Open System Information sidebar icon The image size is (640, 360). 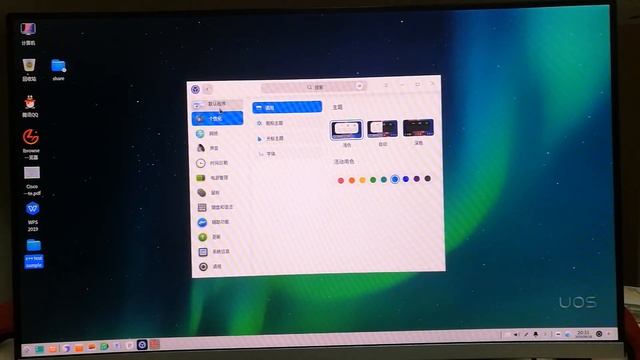pos(203,252)
